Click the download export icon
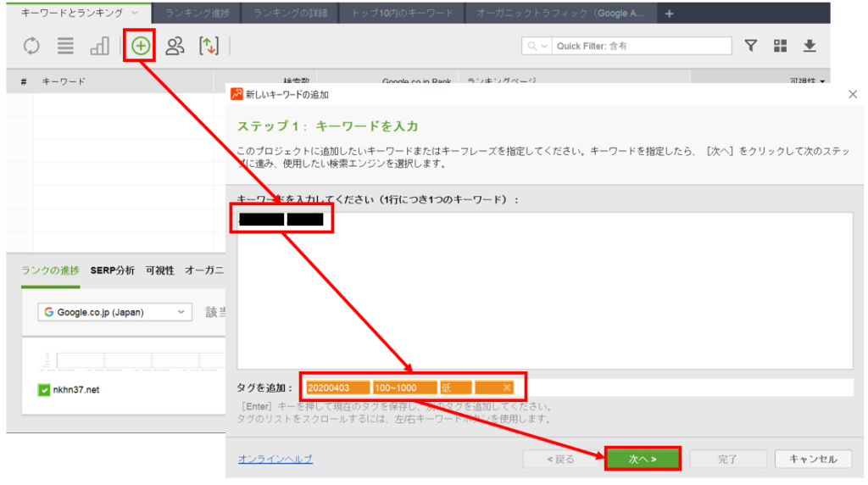The height and width of the screenshot is (485, 868). [810, 46]
